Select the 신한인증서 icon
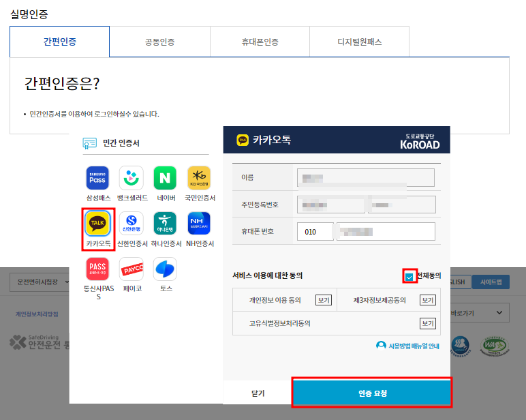526x420 pixels. pyautogui.click(x=131, y=223)
